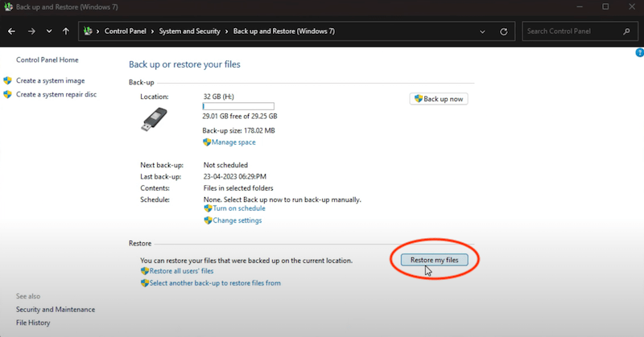
Task: Open File History link
Action: 33,323
